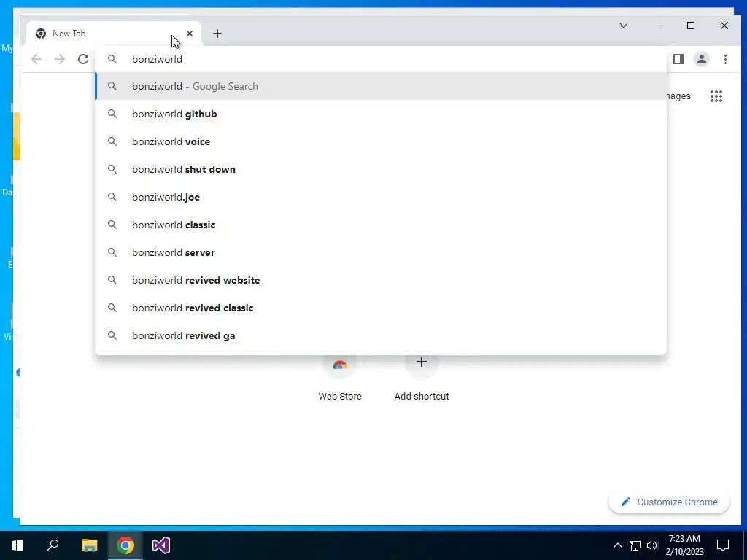
Task: Close the New Tab tab
Action: coord(190,34)
